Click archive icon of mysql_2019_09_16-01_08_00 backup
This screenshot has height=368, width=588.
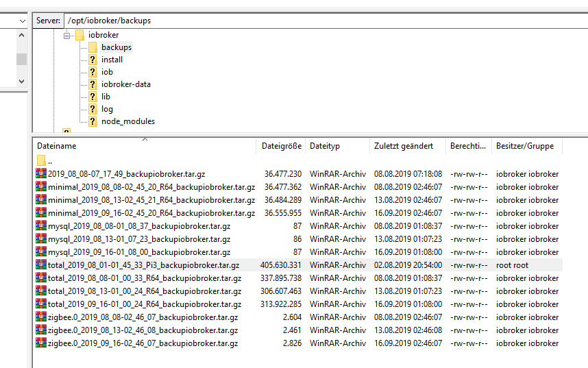41,252
